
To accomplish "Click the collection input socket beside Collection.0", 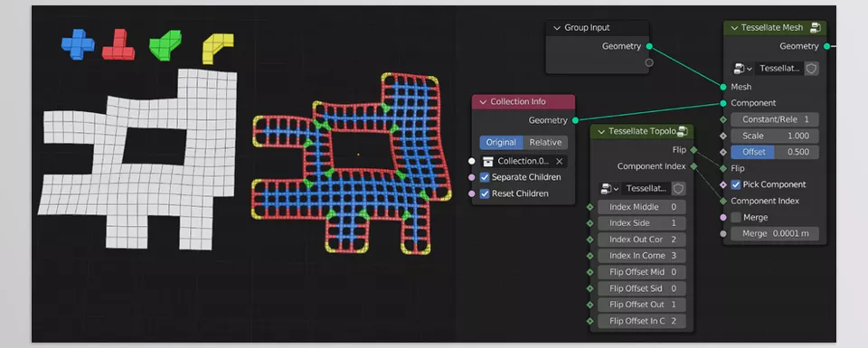I will pos(472,161).
